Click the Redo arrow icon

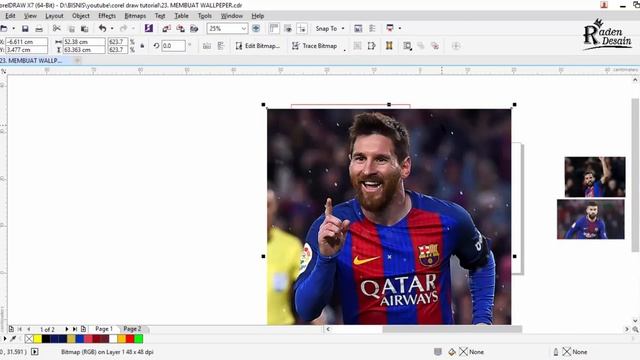pyautogui.click(x=123, y=28)
